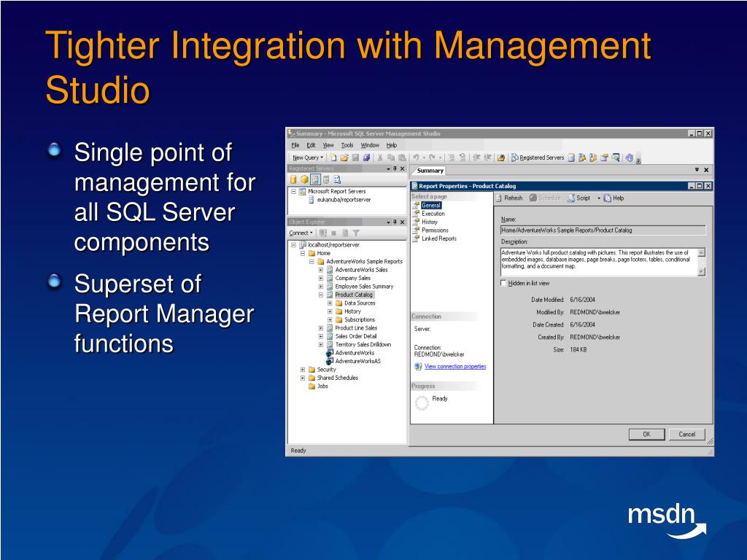Select the Reporting Services icon in Registered Servers
Screen dimensions: 747x560
pyautogui.click(x=315, y=179)
